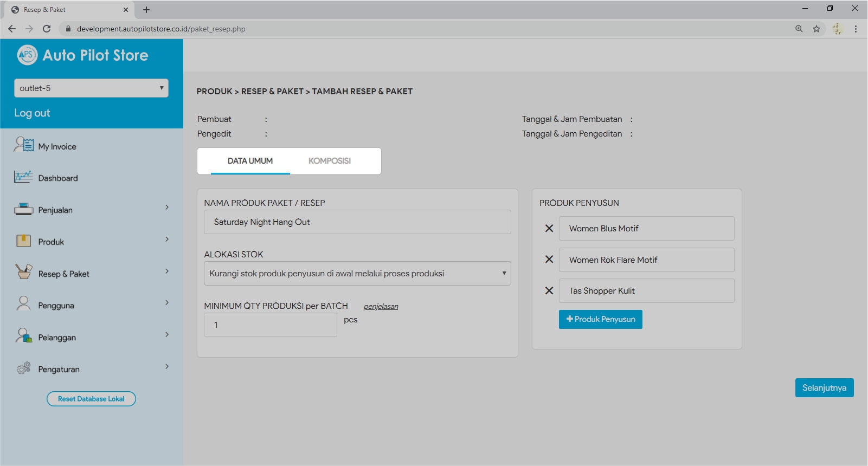Open Dashboard via its chart icon
This screenshot has height=466, width=868.
click(23, 177)
